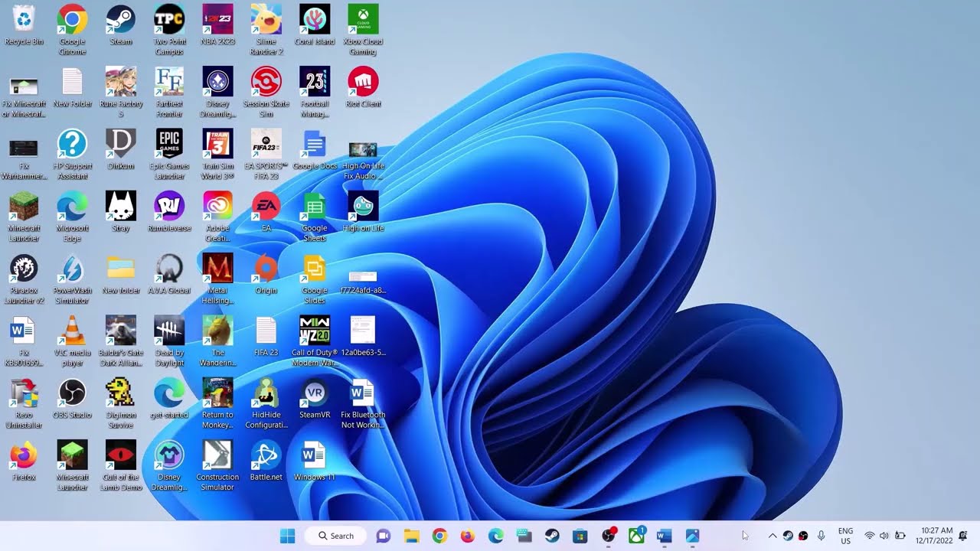This screenshot has height=551, width=980.
Task: Click the volume icon in system tray
Action: coord(884,536)
